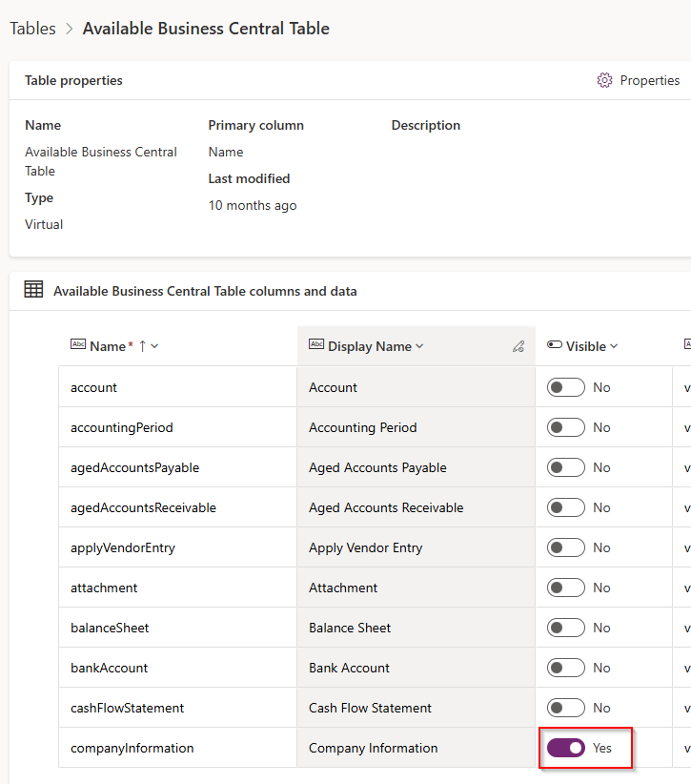Toggle Visible for agedAccountsPayable row

[x=565, y=467]
